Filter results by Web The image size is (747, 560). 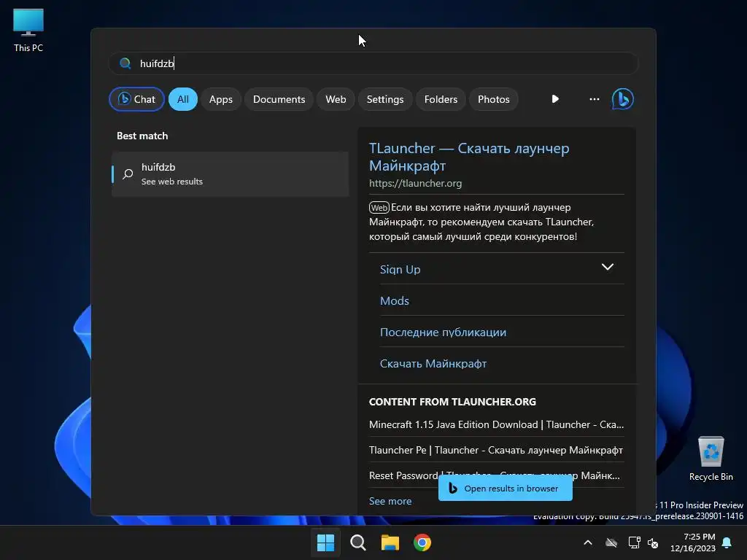[336, 99]
